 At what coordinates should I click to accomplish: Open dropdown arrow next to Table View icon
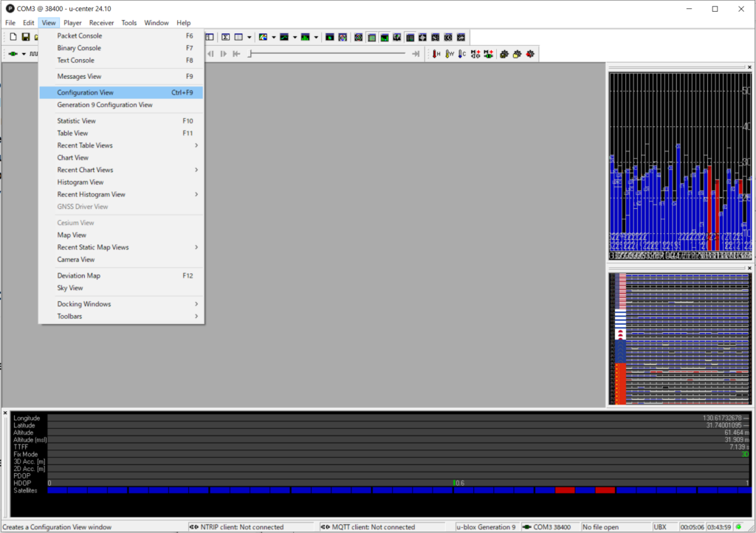[x=250, y=37]
